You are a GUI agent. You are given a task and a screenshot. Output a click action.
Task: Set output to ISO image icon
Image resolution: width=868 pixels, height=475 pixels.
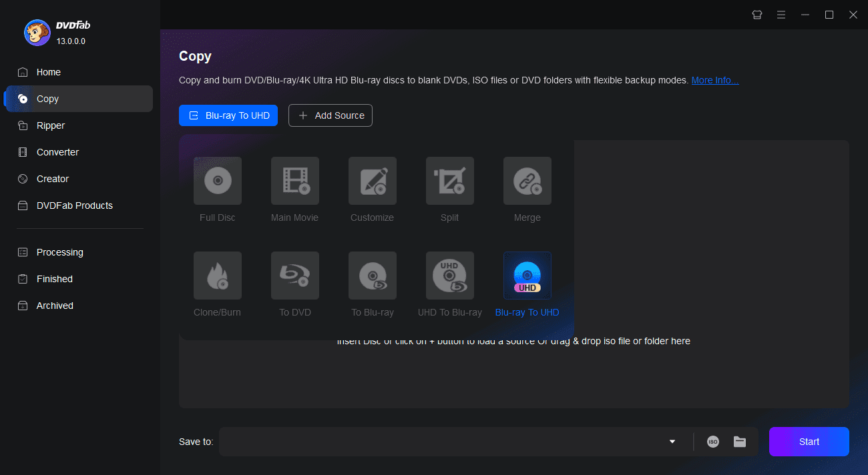pos(713,442)
